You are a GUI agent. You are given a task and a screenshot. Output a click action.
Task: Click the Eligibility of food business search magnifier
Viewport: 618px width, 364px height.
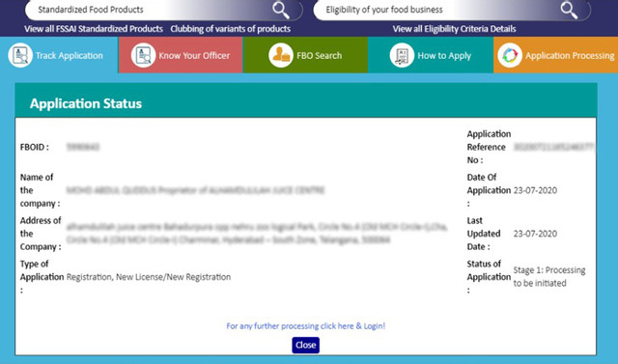pyautogui.click(x=569, y=11)
